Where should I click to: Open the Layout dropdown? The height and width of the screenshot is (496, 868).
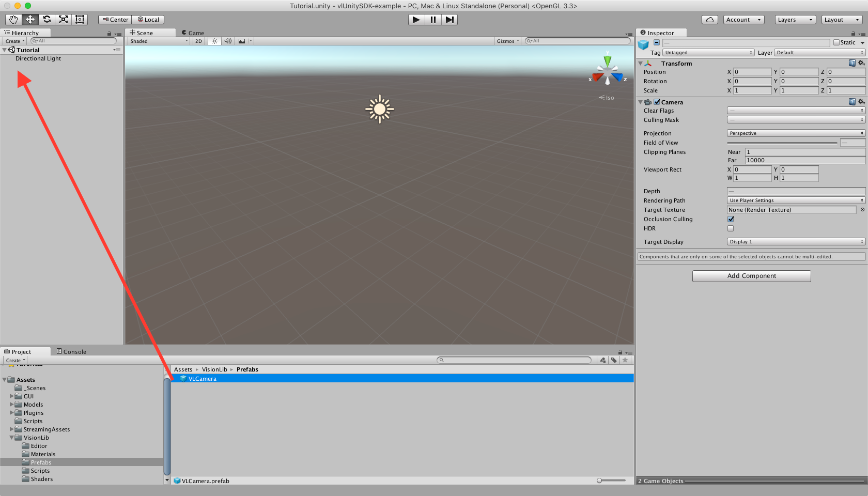point(842,20)
